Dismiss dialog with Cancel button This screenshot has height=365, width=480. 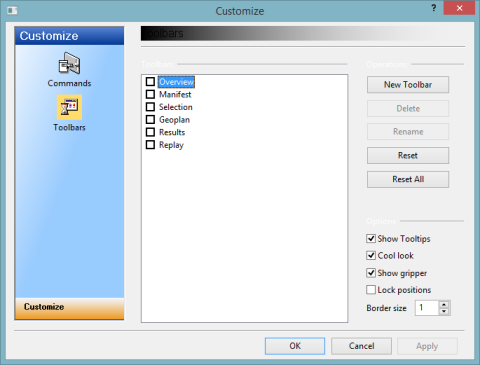(x=361, y=346)
